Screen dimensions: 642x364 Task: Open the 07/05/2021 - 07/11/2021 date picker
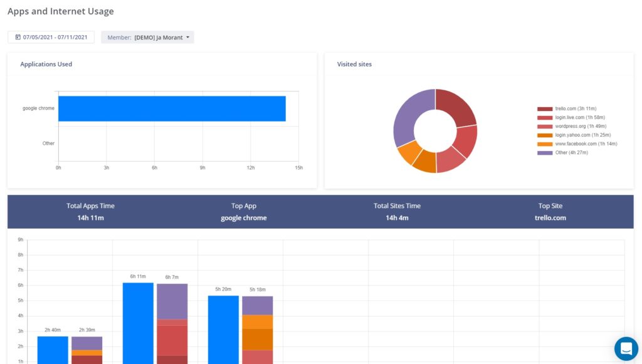pos(51,37)
